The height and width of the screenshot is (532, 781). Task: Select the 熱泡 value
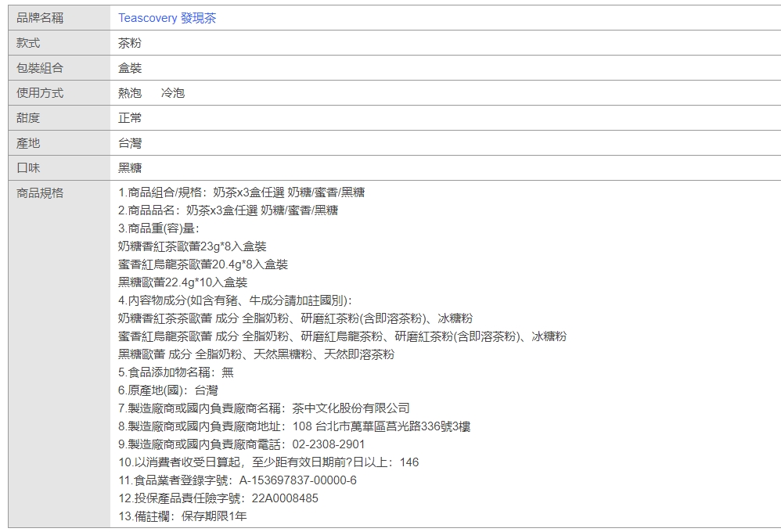129,93
